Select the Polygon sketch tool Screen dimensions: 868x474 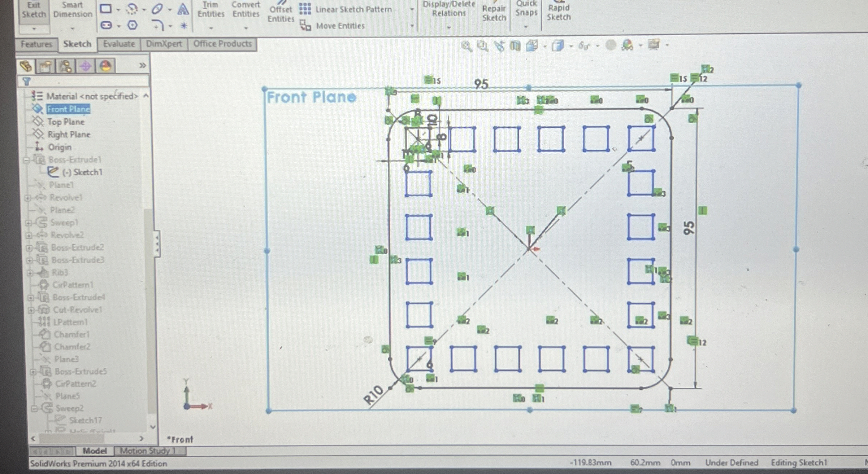133,25
